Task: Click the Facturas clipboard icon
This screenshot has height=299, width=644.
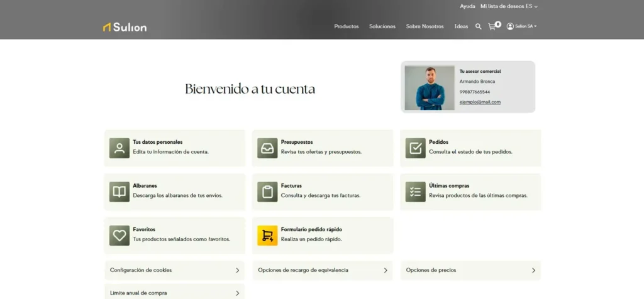Action: click(x=267, y=192)
